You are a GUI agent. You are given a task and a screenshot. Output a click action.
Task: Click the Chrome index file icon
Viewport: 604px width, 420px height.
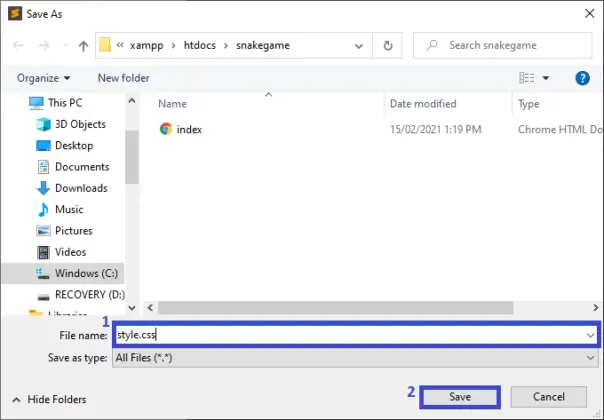point(166,129)
